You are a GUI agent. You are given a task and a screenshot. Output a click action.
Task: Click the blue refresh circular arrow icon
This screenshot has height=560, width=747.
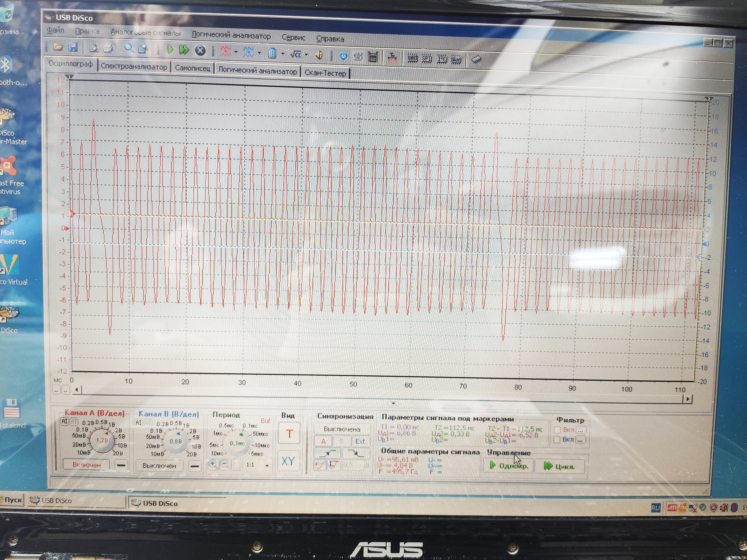[343, 56]
